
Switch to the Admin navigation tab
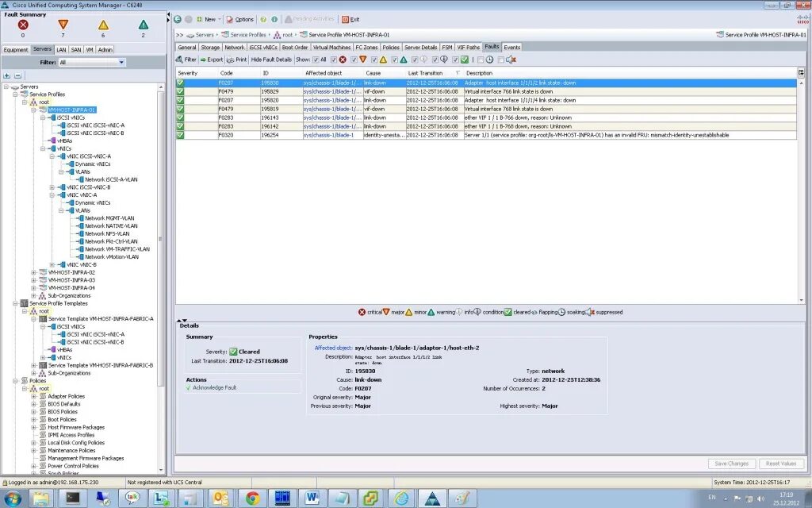105,50
